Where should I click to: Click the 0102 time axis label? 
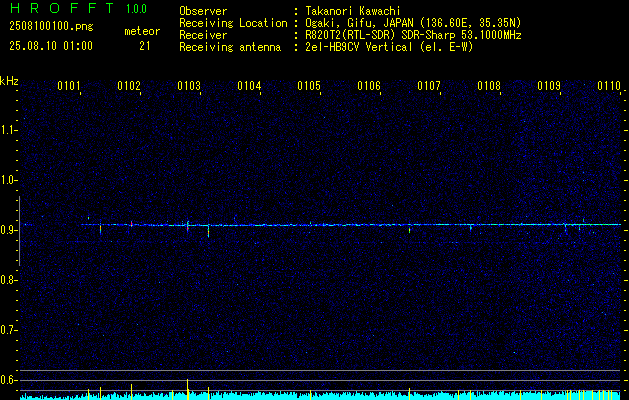(129, 85)
